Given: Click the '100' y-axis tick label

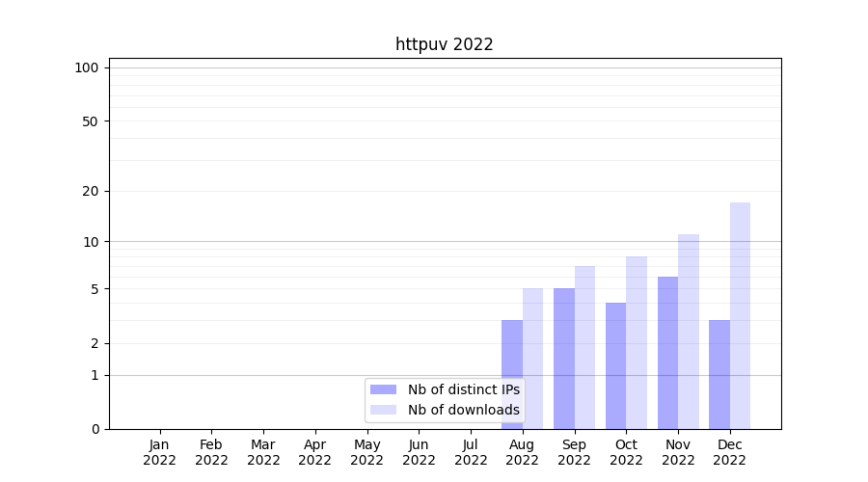Looking at the screenshot, I should [x=87, y=67].
